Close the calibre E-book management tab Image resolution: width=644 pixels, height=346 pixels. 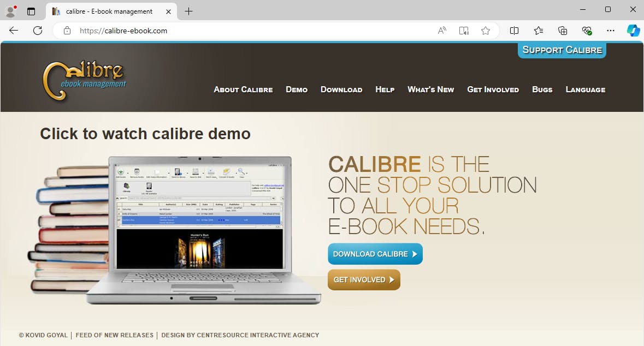point(168,11)
